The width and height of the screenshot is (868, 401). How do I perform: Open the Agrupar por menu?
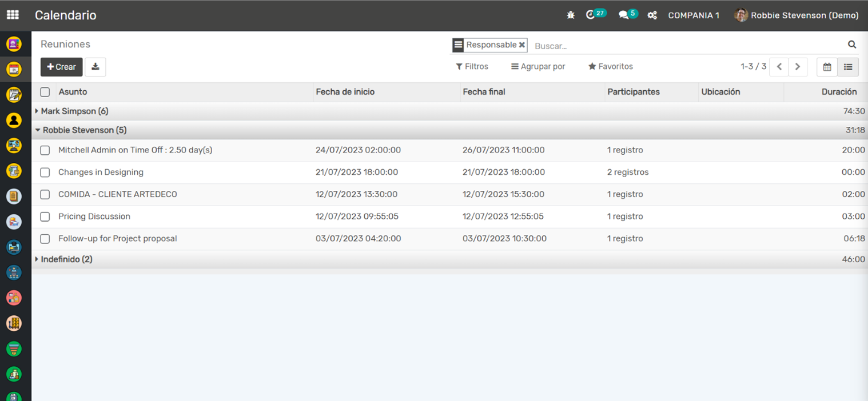coord(537,67)
